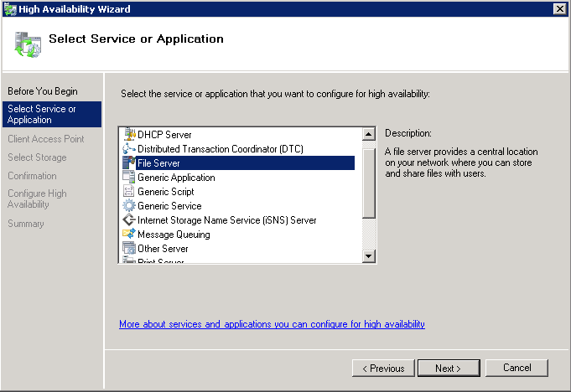Click the Other Server icon
This screenshot has width=571, height=392.
tap(129, 249)
